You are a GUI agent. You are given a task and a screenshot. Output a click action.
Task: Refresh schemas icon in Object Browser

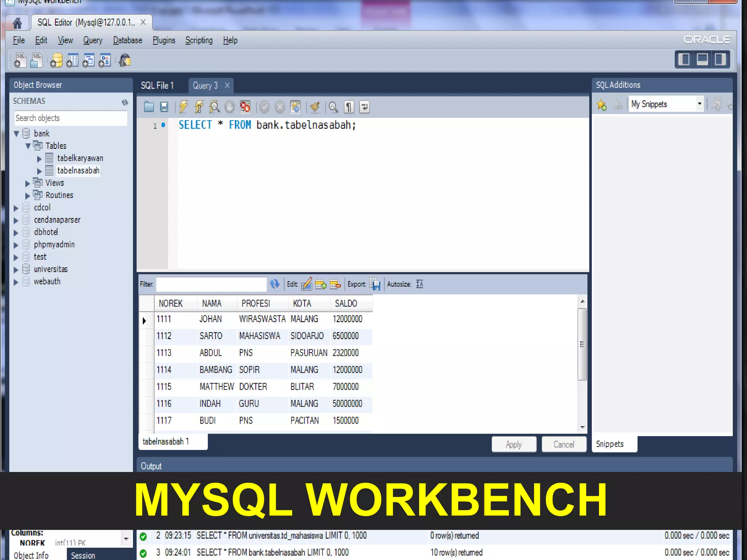coord(125,102)
